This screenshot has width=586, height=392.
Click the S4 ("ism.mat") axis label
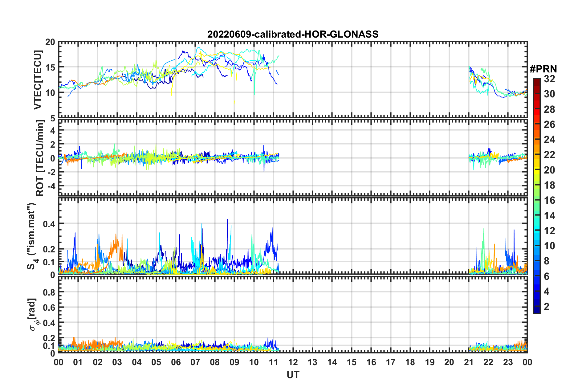pyautogui.click(x=32, y=236)
